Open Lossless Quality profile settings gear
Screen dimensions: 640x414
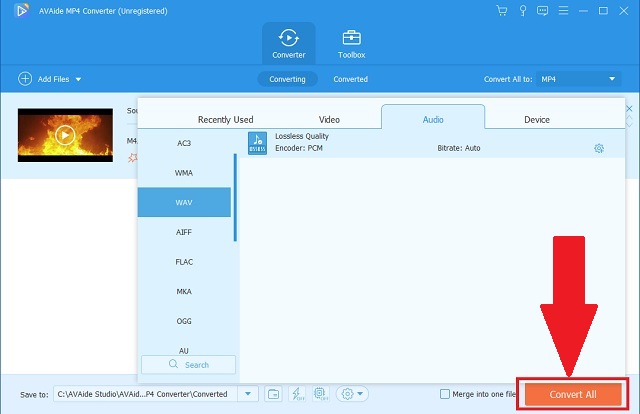pyautogui.click(x=599, y=148)
